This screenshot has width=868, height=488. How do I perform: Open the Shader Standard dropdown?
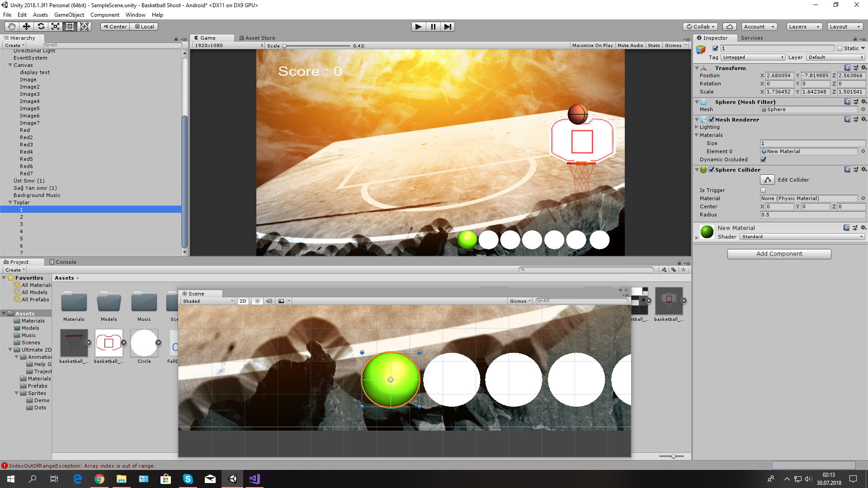(802, 237)
